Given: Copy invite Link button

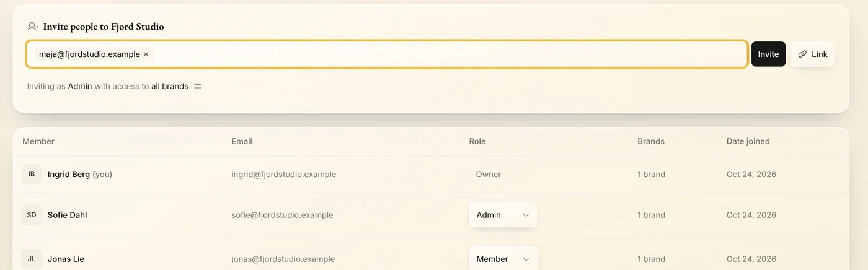Looking at the screenshot, I should [813, 54].
